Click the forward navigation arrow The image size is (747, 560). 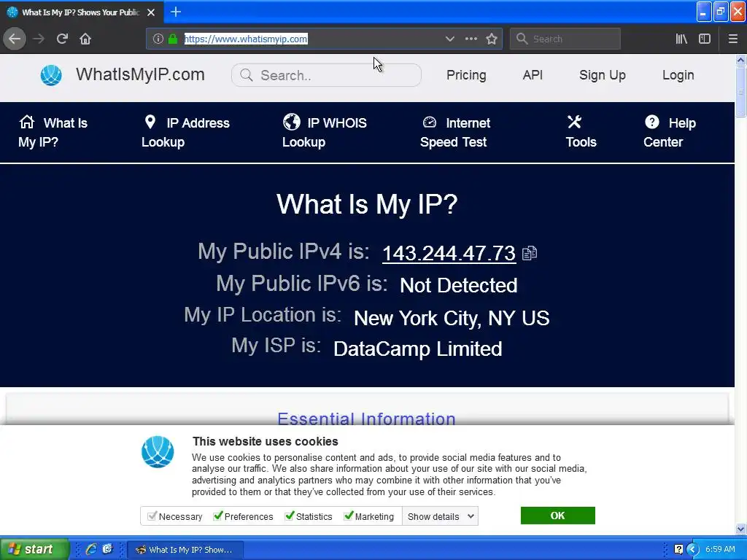tap(39, 39)
